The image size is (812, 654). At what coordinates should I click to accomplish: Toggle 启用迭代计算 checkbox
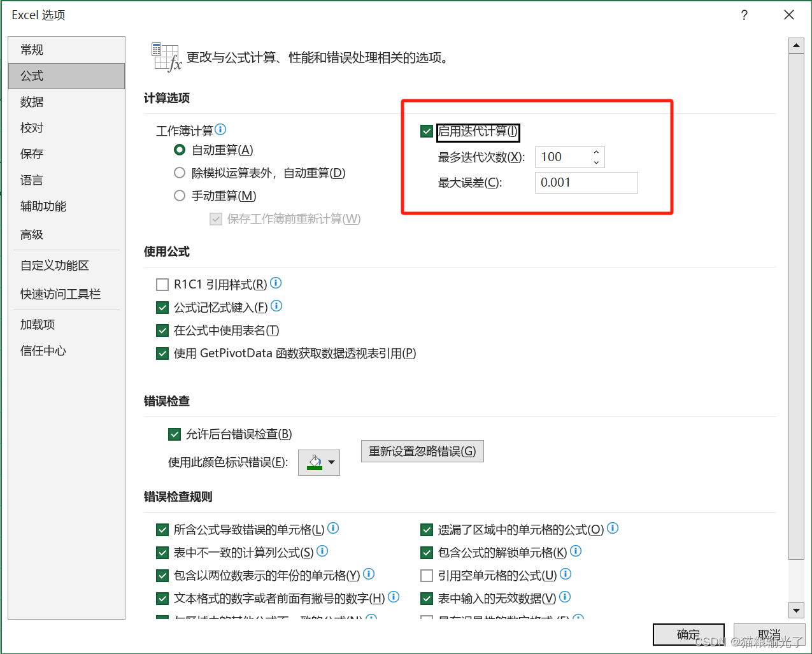point(427,131)
